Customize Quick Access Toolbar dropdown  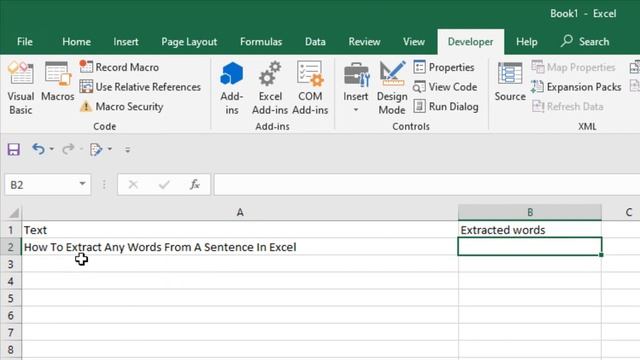[127, 150]
